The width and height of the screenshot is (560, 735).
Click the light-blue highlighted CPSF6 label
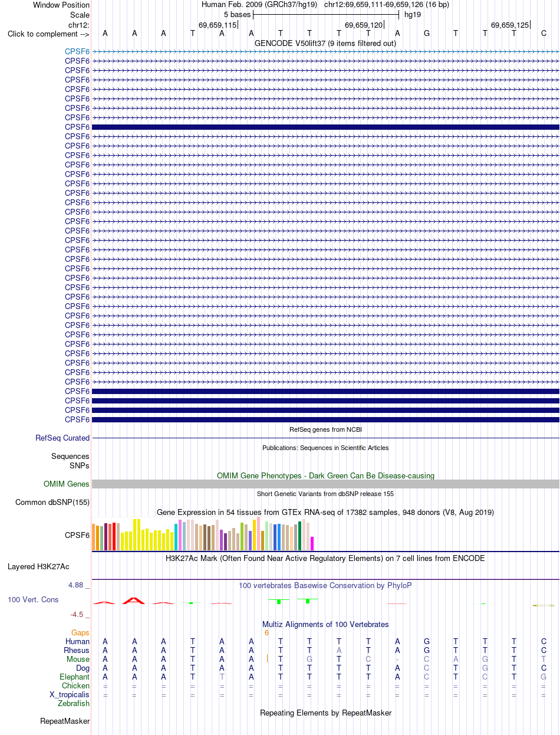(x=77, y=51)
